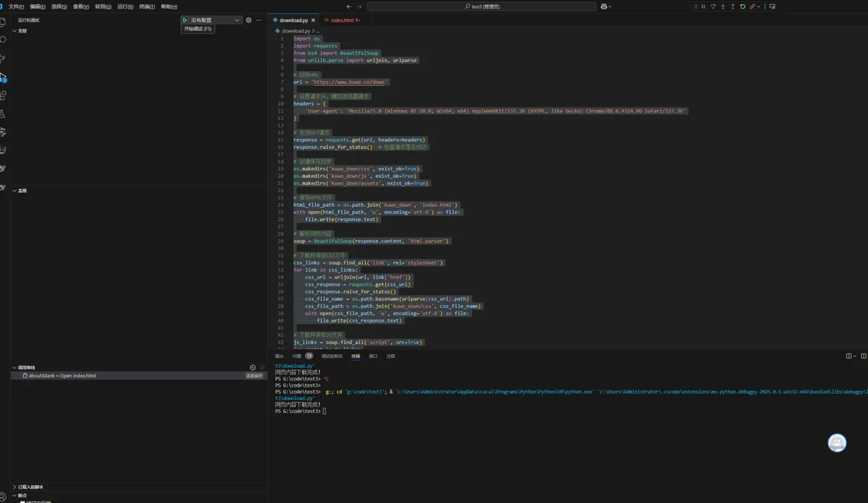The height and width of the screenshot is (503, 868).
Task: Click the green Start Debugging play button
Action: point(185,20)
